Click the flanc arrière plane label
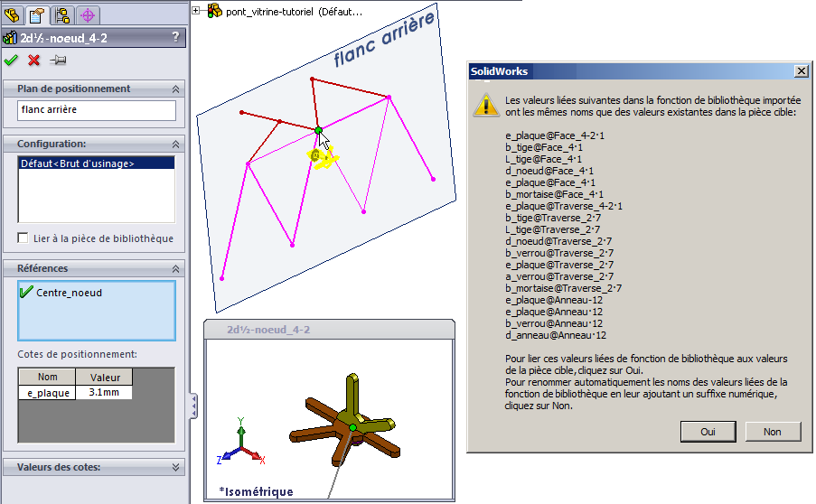816x504 pixels. tap(384, 39)
